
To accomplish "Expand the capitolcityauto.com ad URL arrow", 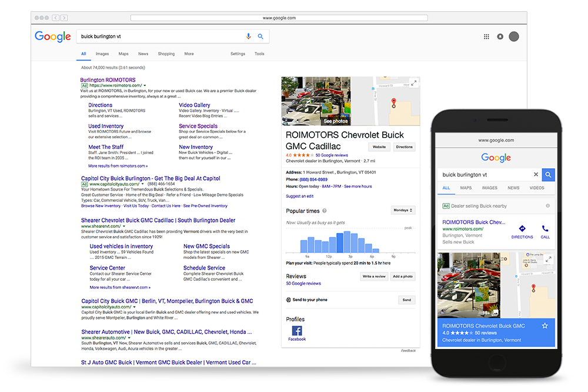I will click(x=142, y=184).
